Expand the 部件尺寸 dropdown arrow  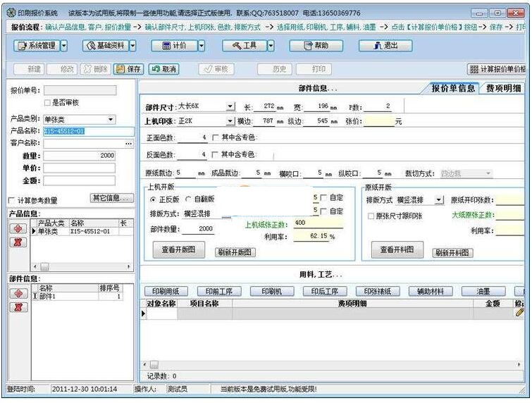pyautogui.click(x=230, y=106)
